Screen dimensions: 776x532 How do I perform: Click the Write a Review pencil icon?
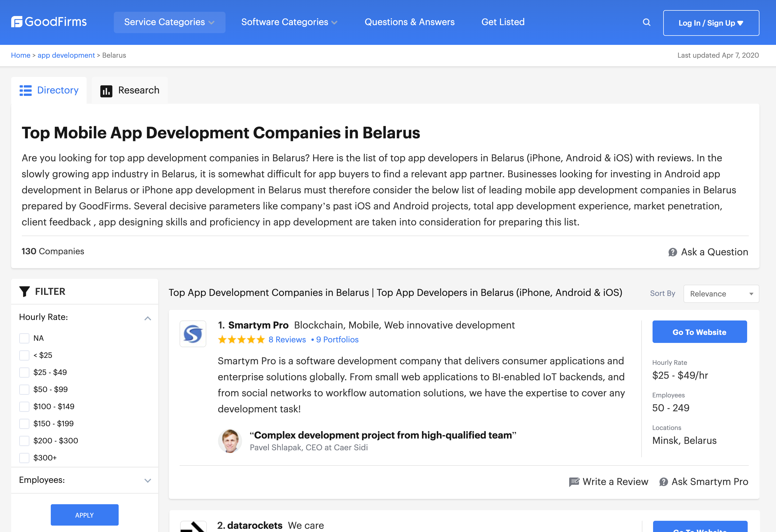(x=574, y=482)
